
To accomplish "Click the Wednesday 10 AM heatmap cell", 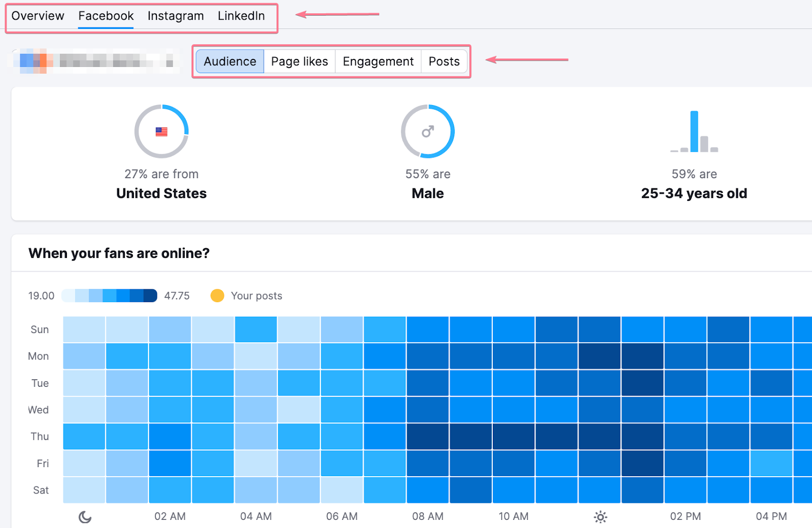I will 514,410.
